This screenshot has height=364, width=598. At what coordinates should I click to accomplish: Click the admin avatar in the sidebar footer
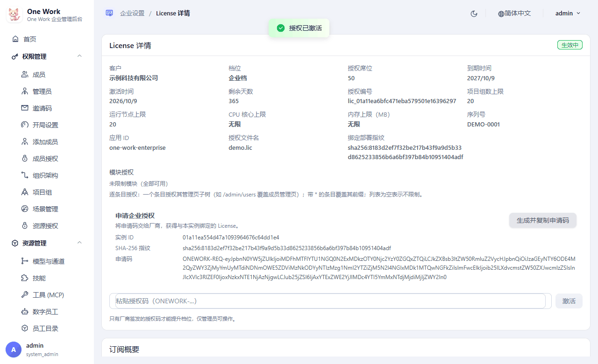[x=14, y=350]
